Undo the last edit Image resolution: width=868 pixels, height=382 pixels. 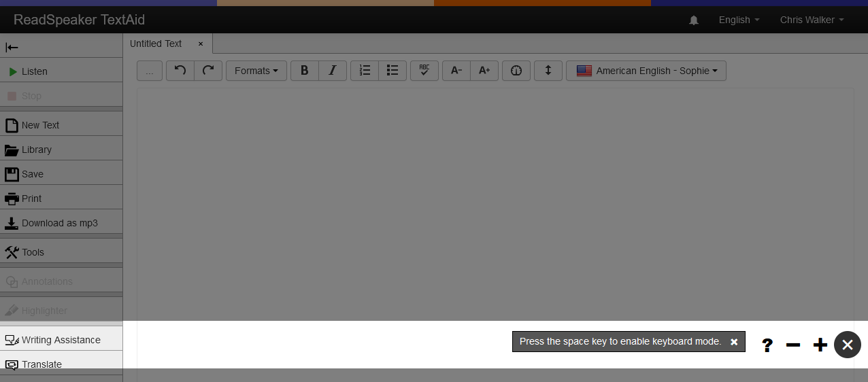tap(180, 71)
